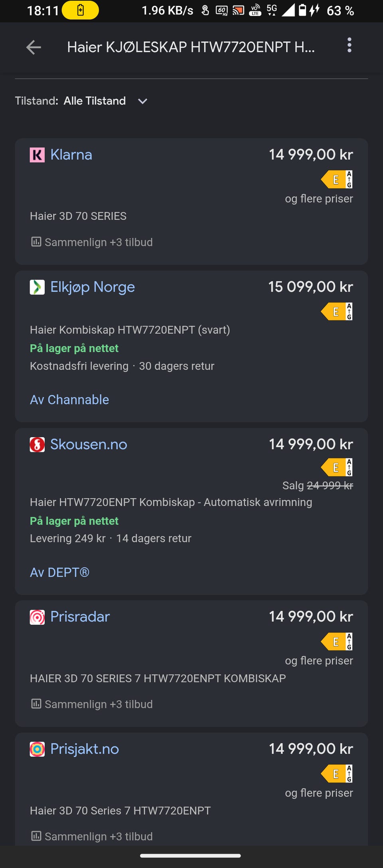The width and height of the screenshot is (383, 868).
Task: Tap Skousen.no price 14 999,00 kr
Action: pyautogui.click(x=311, y=444)
